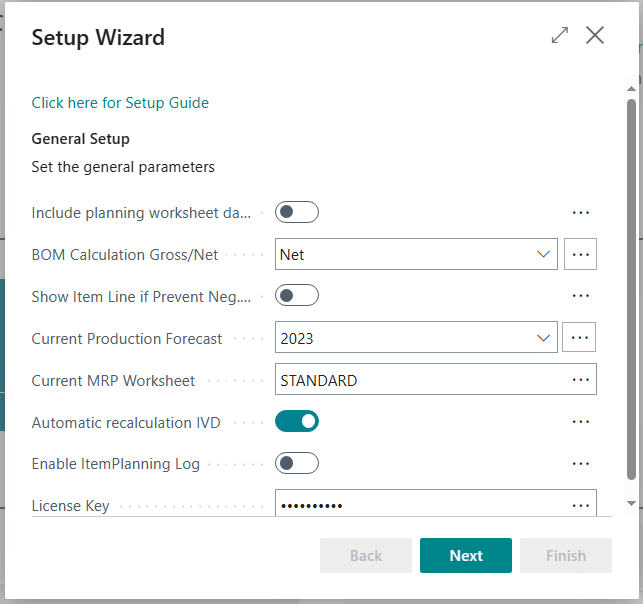
Task: Open ellipsis menu for Show Item Line row
Action: [x=580, y=296]
